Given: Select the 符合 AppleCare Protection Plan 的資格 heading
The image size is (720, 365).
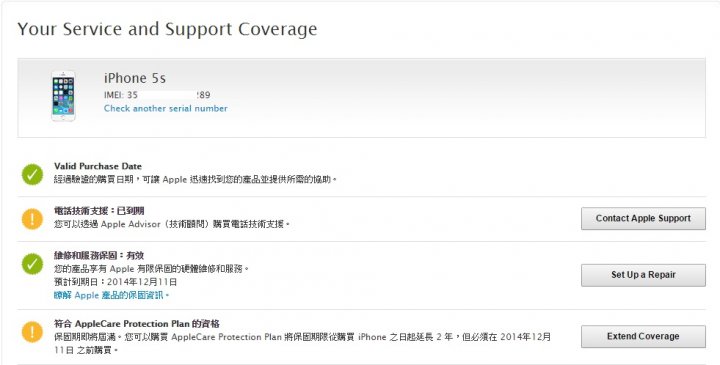Looking at the screenshot, I should pos(137,324).
